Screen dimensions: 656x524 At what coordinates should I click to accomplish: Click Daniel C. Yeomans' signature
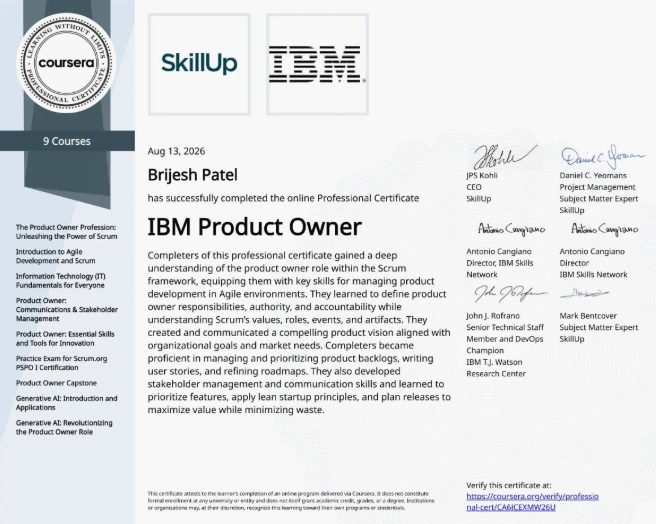(602, 157)
